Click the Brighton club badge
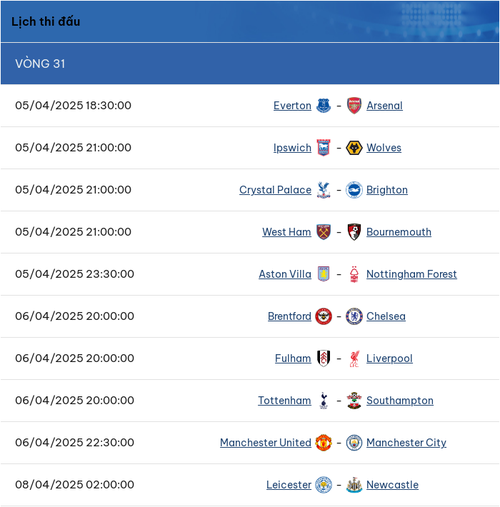Image resolution: width=500 pixels, height=507 pixels. 354,190
